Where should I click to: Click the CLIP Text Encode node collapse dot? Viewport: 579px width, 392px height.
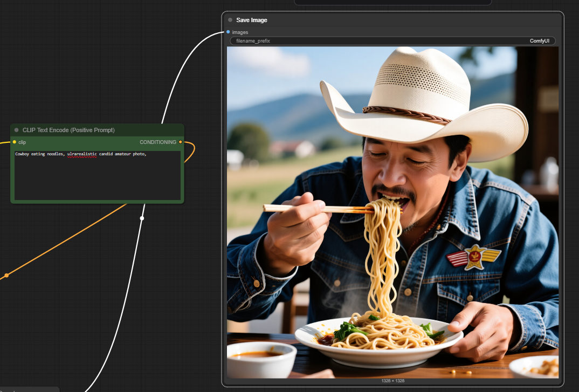pos(16,130)
